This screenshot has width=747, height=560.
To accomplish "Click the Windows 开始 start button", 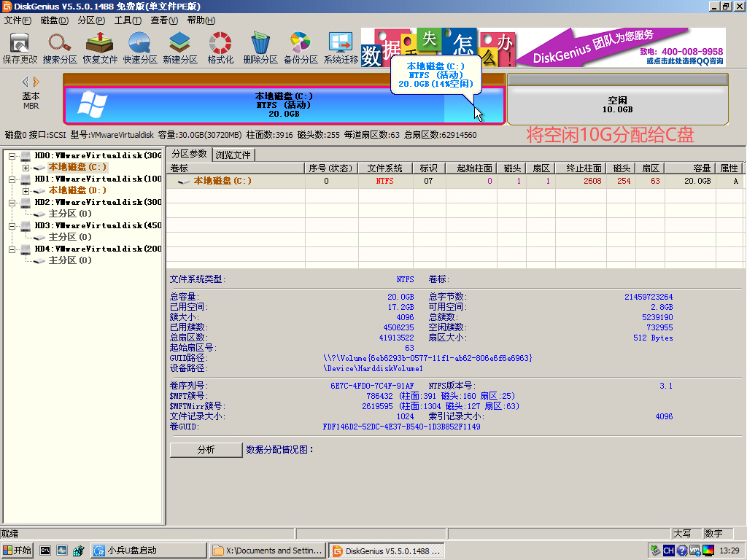I will click(x=18, y=551).
